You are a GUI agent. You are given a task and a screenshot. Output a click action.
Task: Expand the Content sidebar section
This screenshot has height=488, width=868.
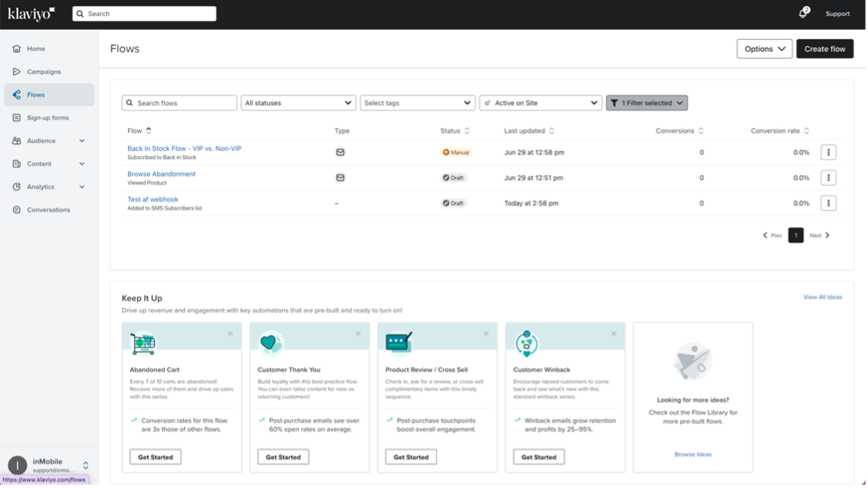[x=82, y=164]
